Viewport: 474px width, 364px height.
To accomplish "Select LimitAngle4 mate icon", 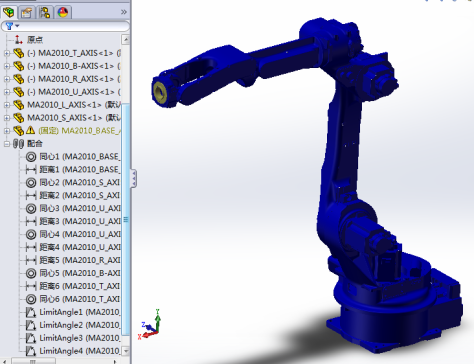I will [x=31, y=351].
